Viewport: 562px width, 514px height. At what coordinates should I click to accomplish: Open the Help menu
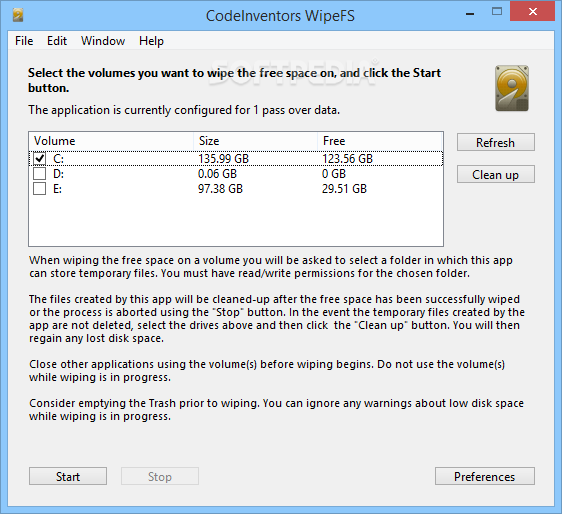click(x=151, y=41)
